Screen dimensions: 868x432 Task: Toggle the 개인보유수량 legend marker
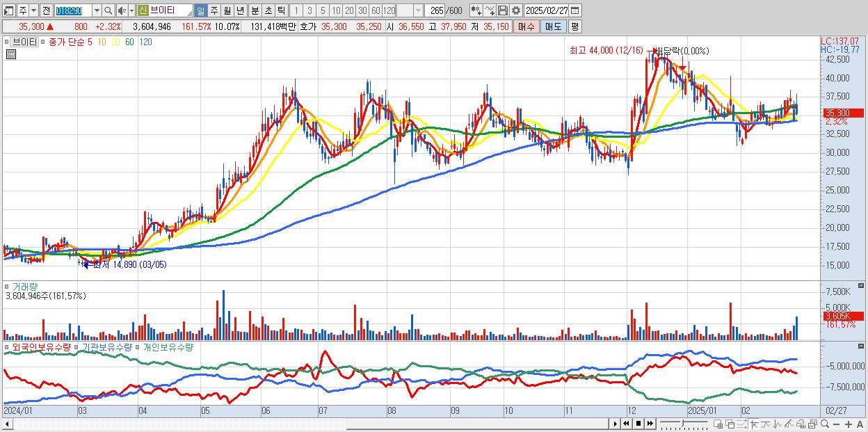pos(138,347)
